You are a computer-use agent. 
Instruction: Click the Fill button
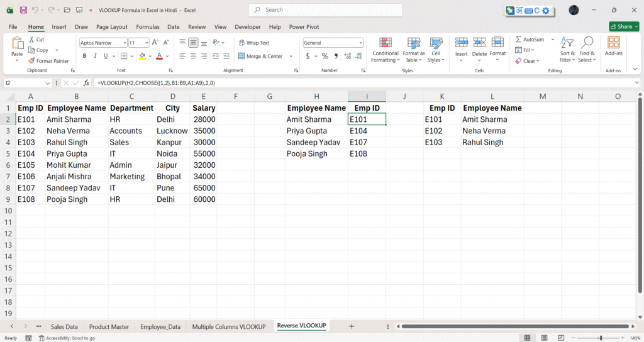525,50
